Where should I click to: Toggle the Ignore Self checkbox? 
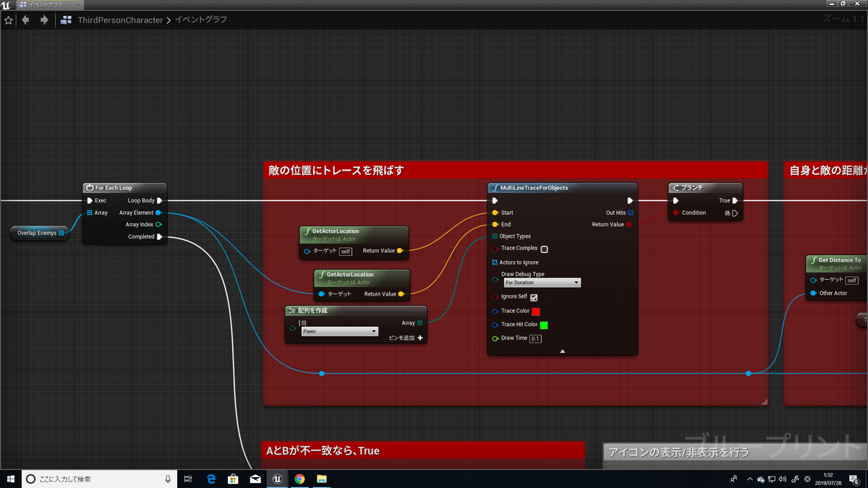534,297
